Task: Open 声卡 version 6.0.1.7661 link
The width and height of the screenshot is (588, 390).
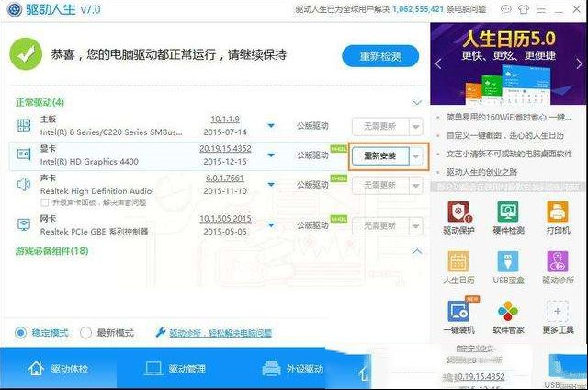Action: [x=225, y=178]
